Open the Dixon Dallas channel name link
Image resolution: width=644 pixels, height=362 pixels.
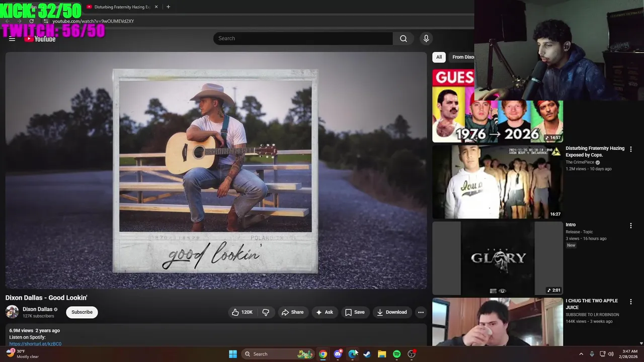coord(38,309)
